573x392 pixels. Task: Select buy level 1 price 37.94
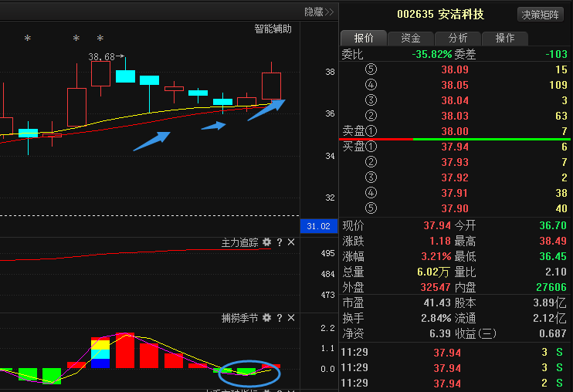[x=455, y=147]
